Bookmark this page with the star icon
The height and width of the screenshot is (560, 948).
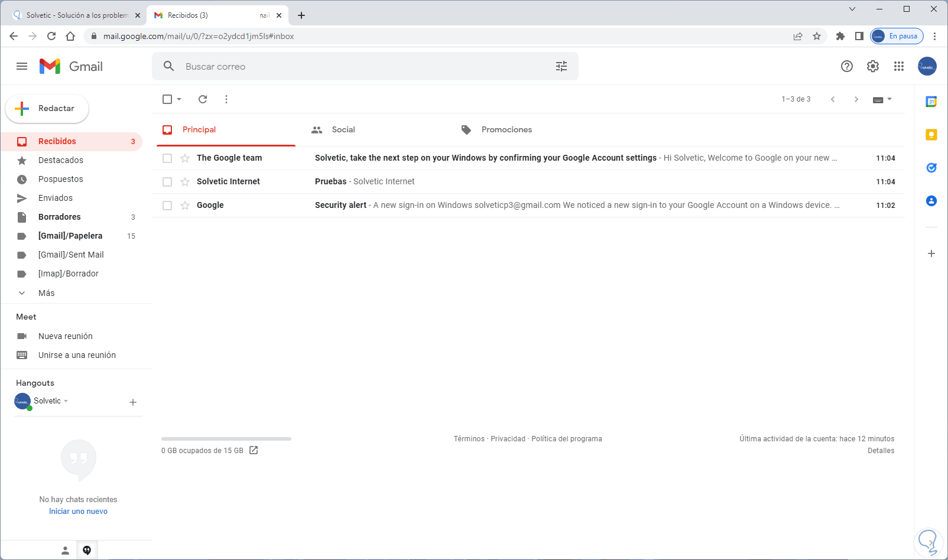pyautogui.click(x=817, y=36)
